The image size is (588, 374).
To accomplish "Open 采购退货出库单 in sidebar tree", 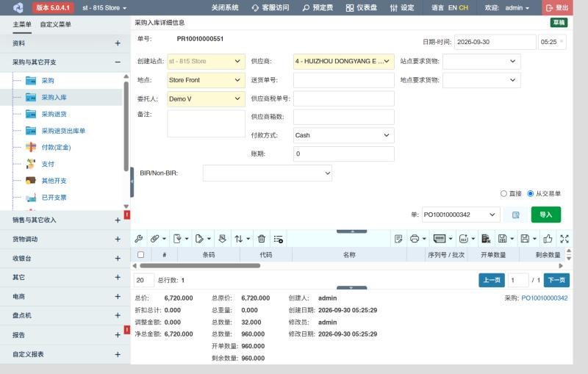I will pyautogui.click(x=63, y=131).
